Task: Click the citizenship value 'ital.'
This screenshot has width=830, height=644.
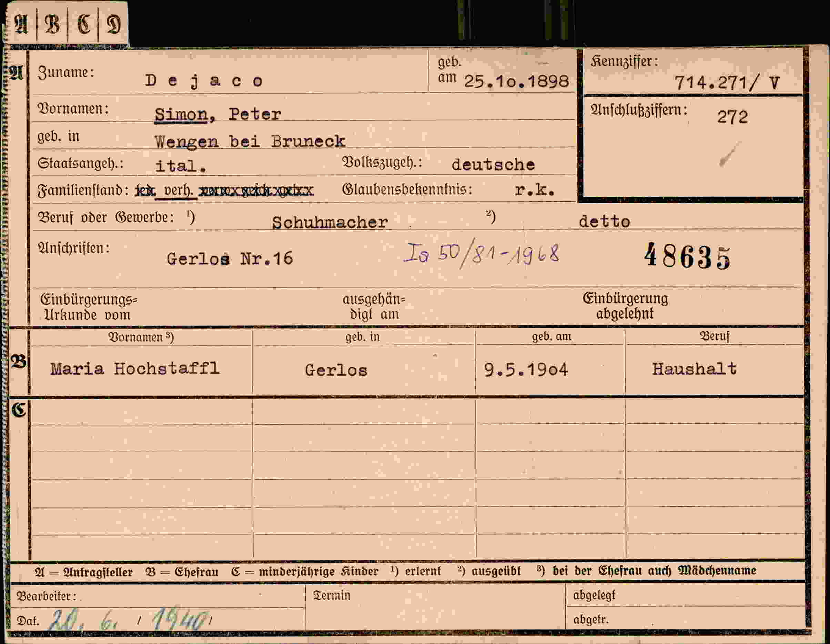Action: (181, 166)
